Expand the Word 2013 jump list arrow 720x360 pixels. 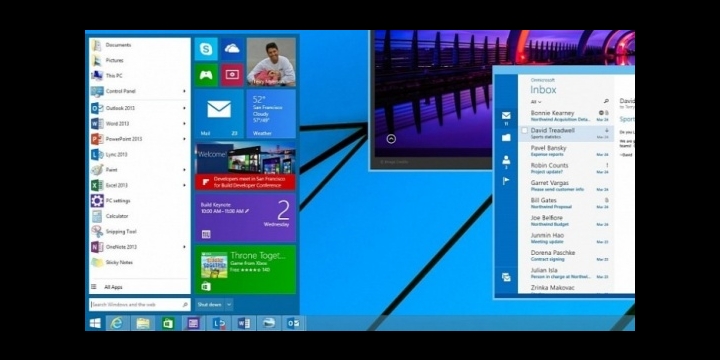pos(184,124)
